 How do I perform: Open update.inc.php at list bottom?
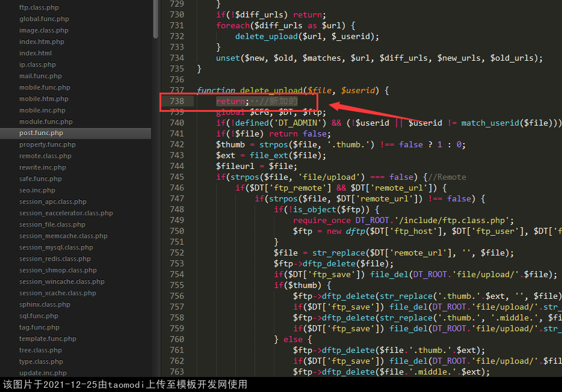tap(43, 373)
